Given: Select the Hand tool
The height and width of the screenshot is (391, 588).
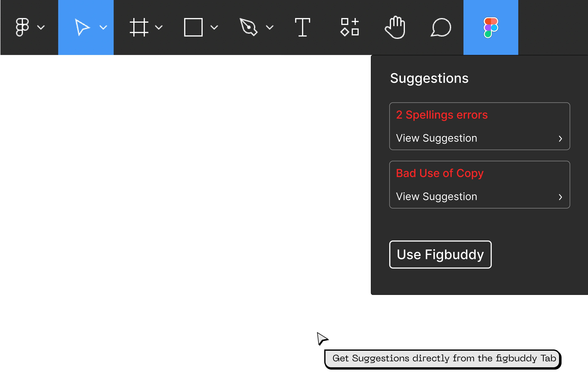Looking at the screenshot, I should (395, 27).
